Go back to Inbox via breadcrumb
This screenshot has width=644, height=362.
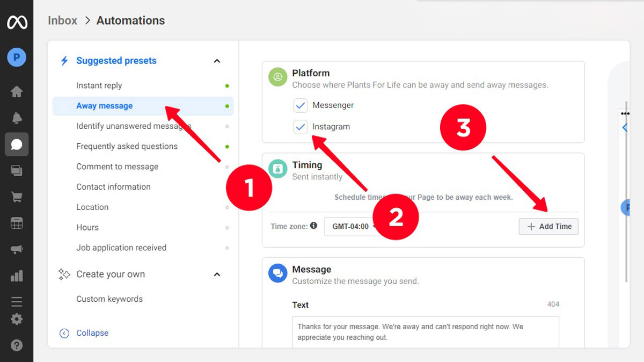(63, 20)
